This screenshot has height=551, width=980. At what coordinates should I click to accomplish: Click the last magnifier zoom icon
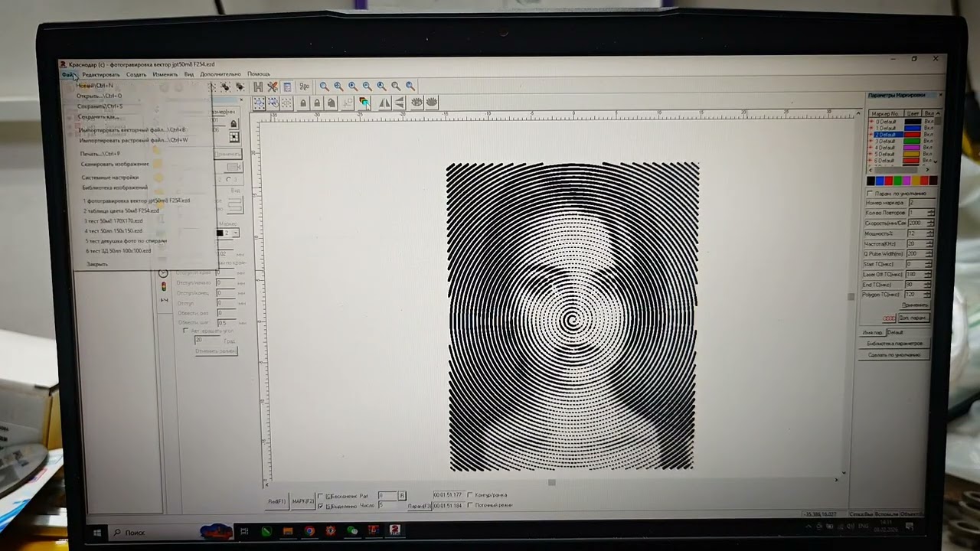click(410, 86)
